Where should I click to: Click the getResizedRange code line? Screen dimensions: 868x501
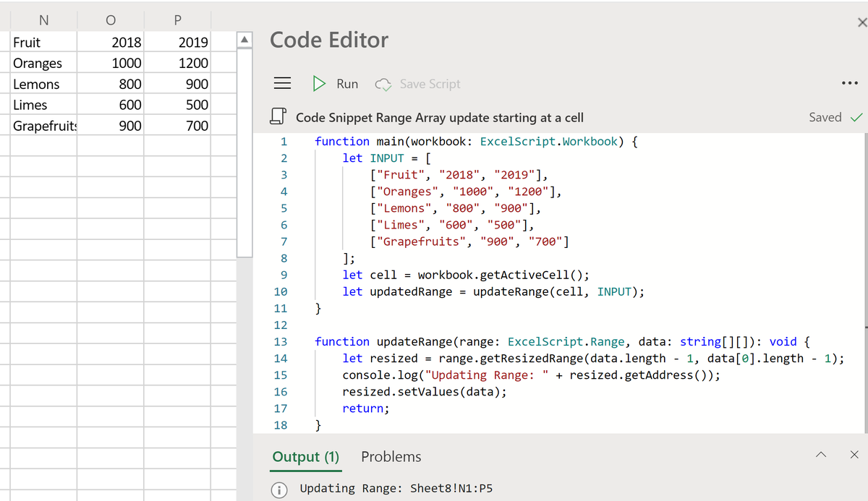[593, 358]
